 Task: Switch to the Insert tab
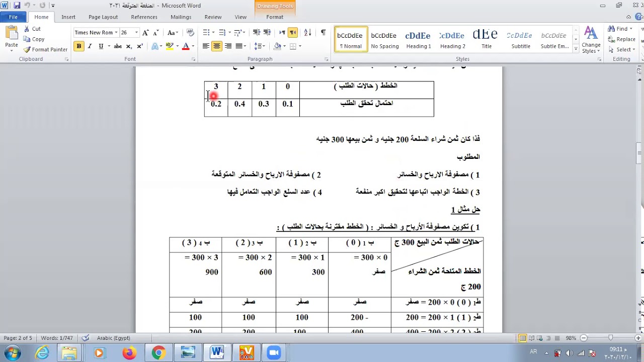click(68, 17)
